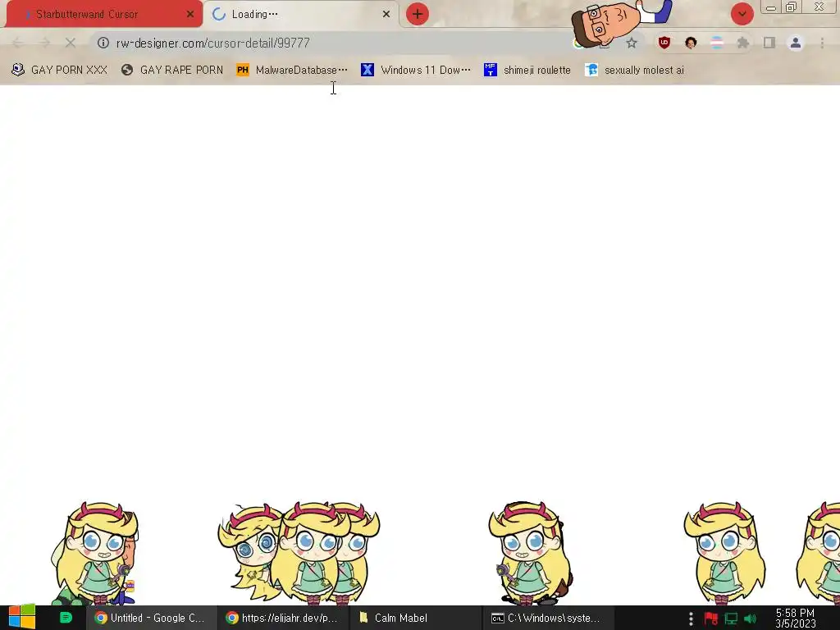Close the Starbutterwand Cursor tab
This screenshot has width=840, height=630.
[x=190, y=15]
